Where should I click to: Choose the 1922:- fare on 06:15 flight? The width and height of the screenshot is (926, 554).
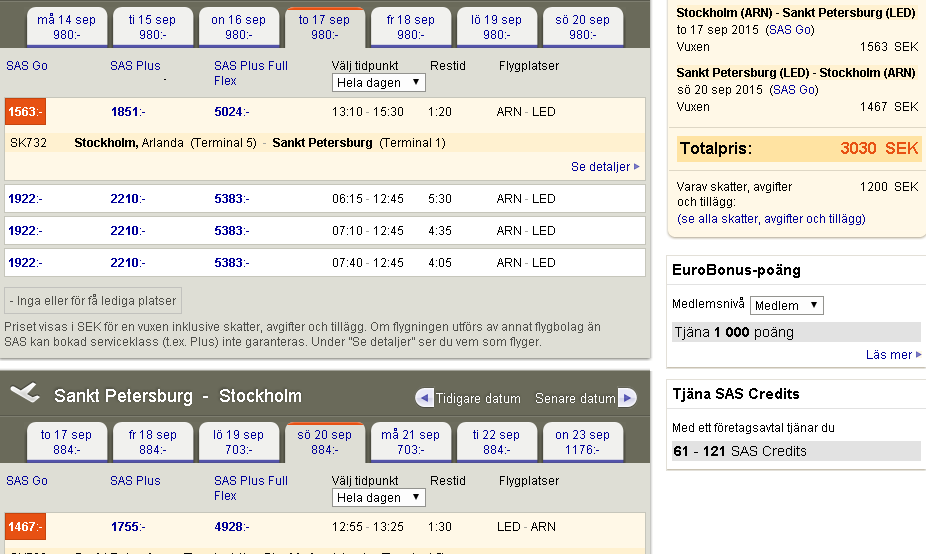coord(25,199)
